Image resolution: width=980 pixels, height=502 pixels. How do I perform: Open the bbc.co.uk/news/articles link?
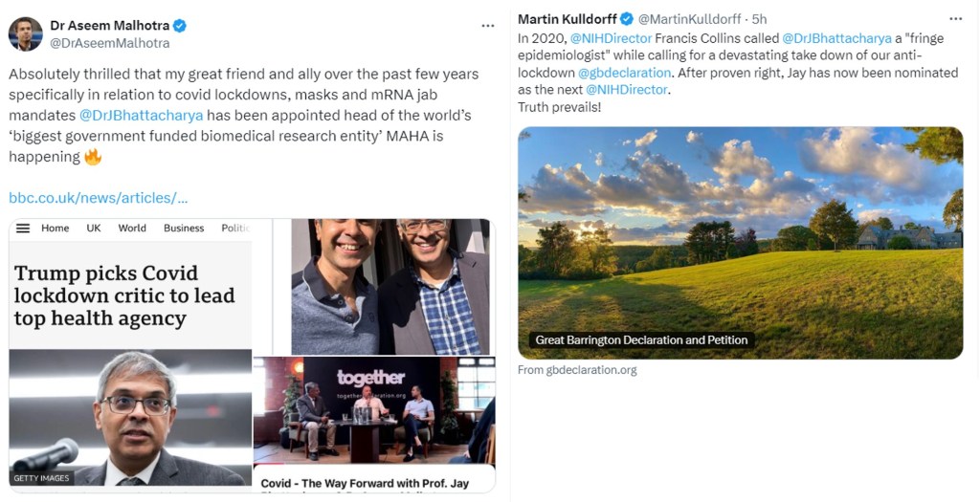pyautogui.click(x=98, y=198)
